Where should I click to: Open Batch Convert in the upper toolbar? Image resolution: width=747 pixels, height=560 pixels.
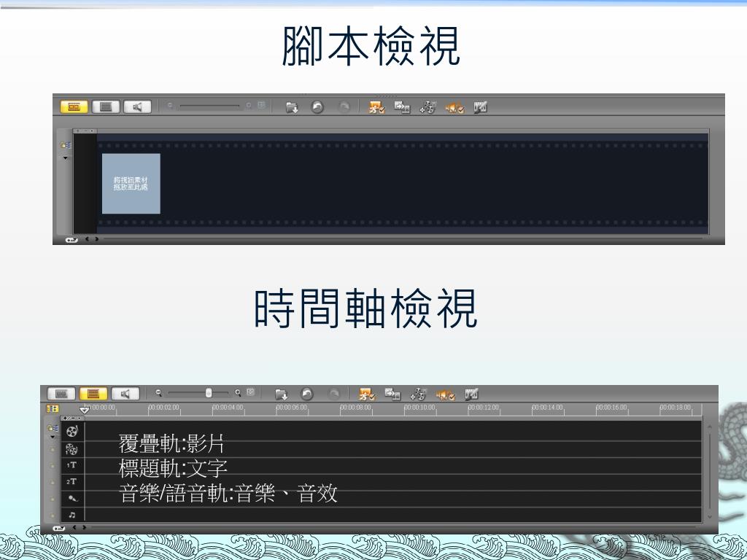pyautogui.click(x=402, y=107)
